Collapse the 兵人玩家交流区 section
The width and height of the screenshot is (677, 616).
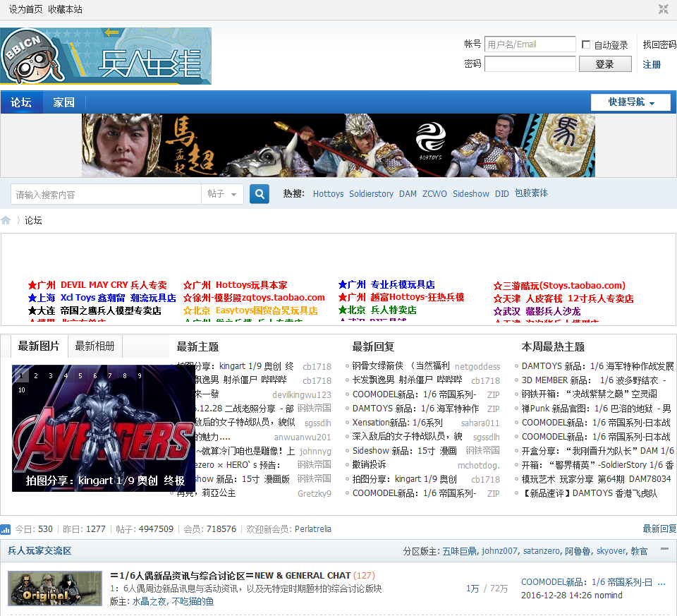pos(665,549)
